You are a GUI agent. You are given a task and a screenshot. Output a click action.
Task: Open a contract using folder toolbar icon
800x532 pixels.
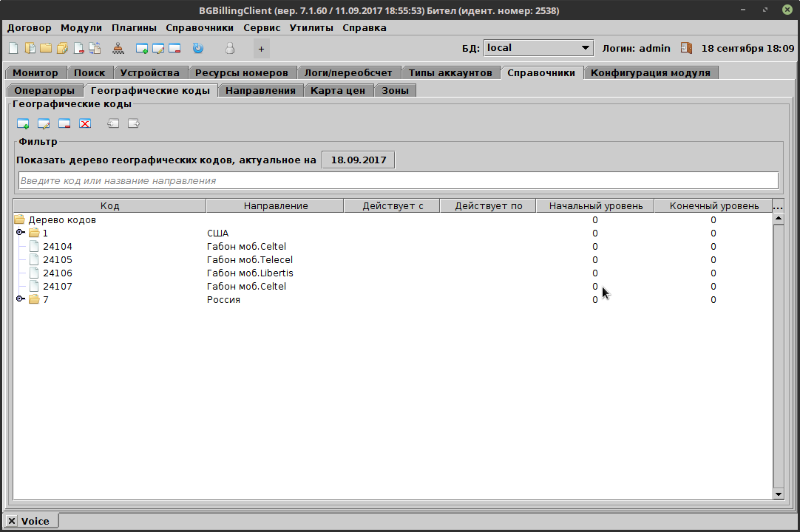click(47, 47)
